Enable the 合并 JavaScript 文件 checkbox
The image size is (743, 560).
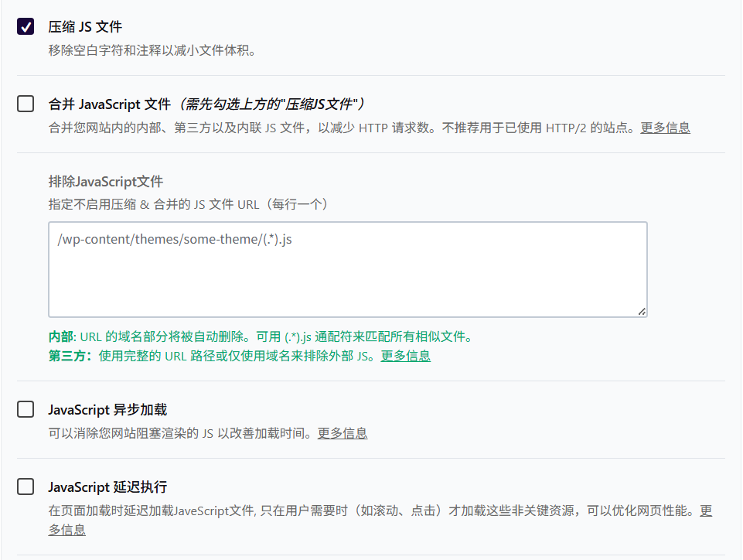(26, 104)
